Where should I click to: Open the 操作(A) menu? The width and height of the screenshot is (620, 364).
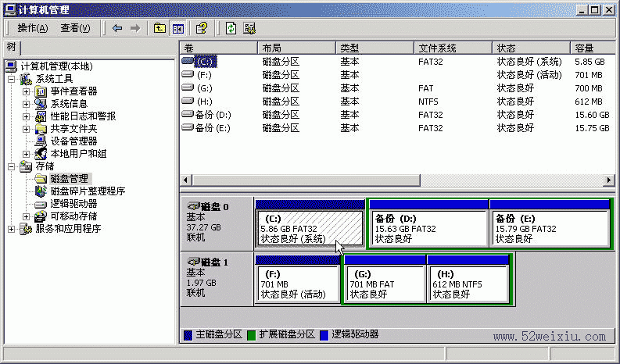coord(32,28)
